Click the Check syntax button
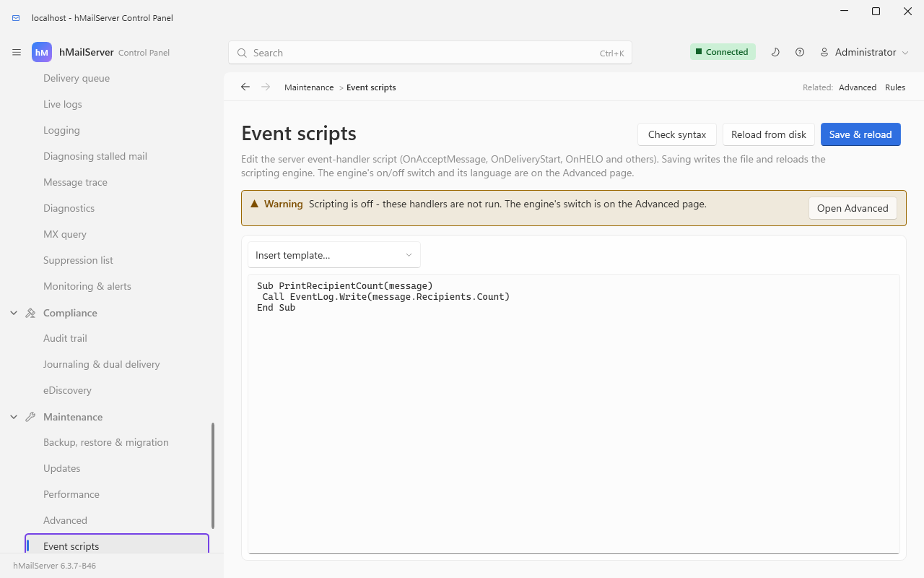 click(x=677, y=134)
